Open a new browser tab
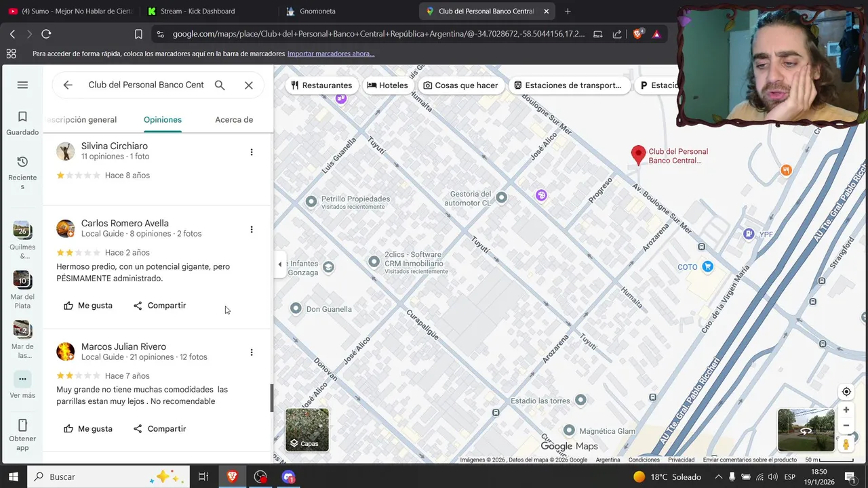Screen dimensions: 868x488 [568, 11]
